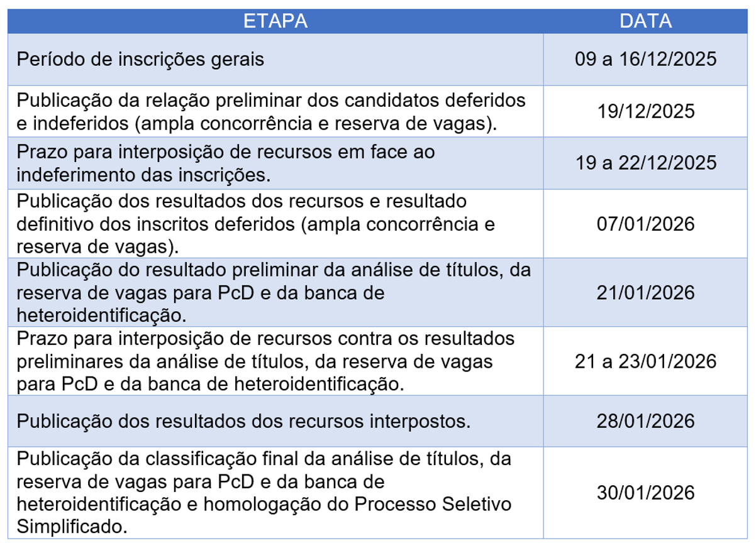Click the date '21/01/2026'

click(x=645, y=292)
